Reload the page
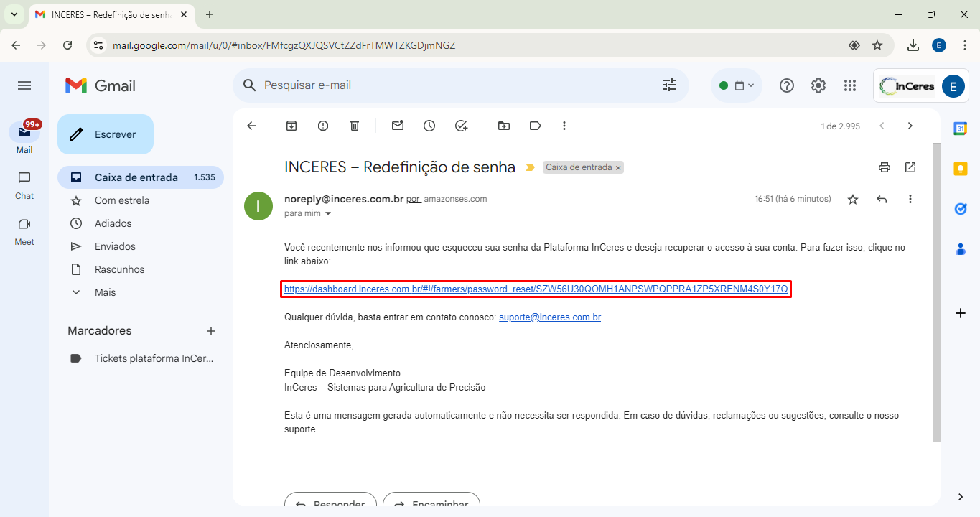Viewport: 980px width, 517px height. click(x=67, y=45)
